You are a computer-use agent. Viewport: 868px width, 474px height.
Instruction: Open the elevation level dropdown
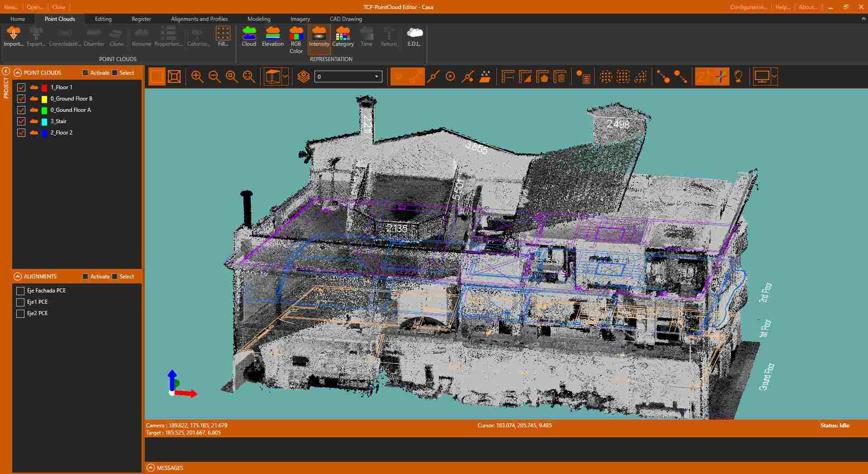click(x=376, y=77)
